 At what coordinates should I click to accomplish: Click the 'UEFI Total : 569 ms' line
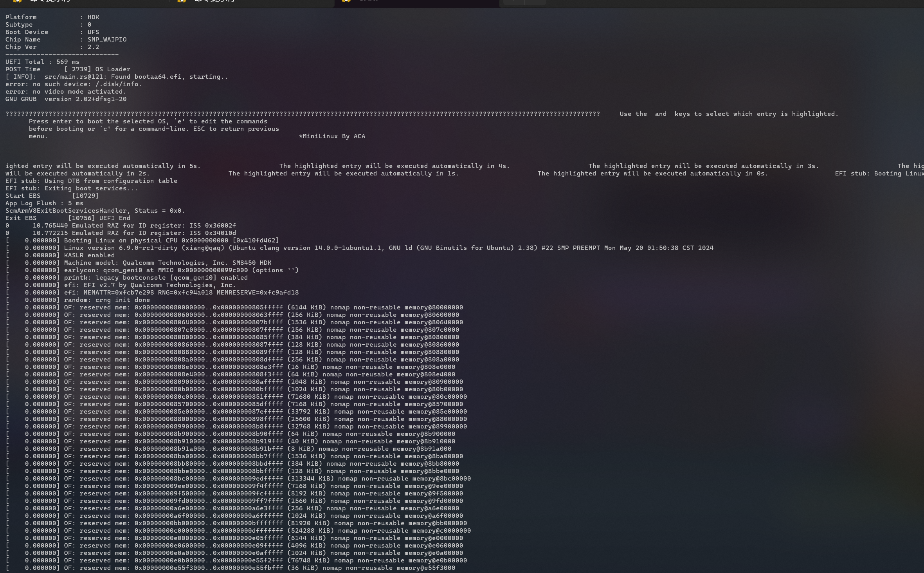click(x=42, y=61)
